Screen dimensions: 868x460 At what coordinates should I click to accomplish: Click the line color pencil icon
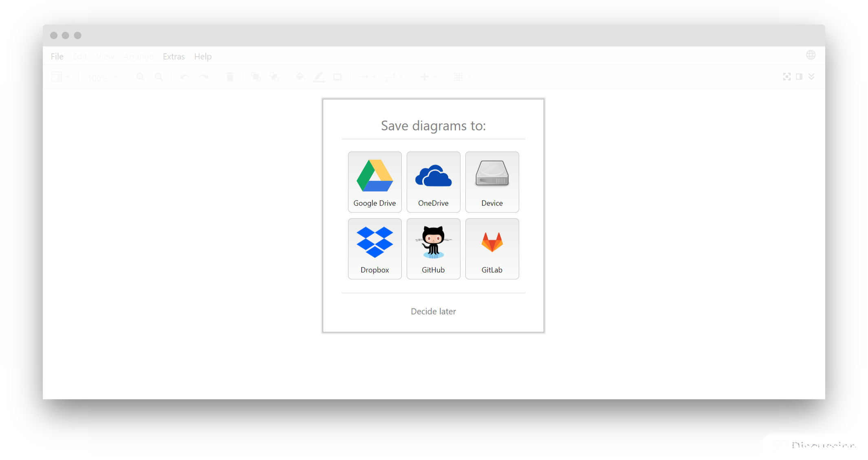tap(319, 77)
